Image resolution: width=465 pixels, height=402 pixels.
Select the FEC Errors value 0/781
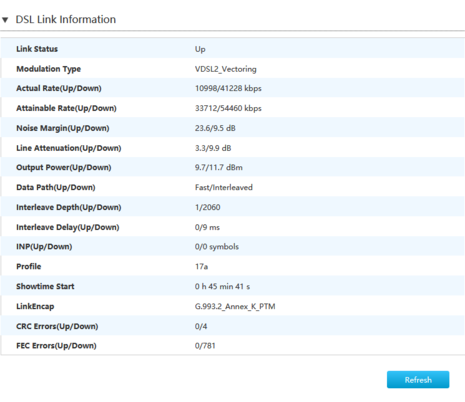point(205,346)
